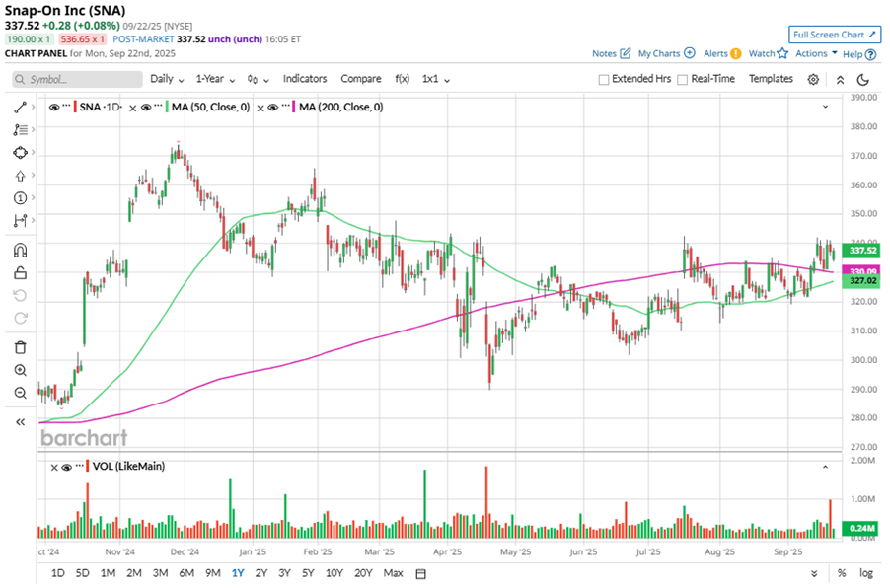
Task: Open the Indicators menu
Action: [x=305, y=79]
